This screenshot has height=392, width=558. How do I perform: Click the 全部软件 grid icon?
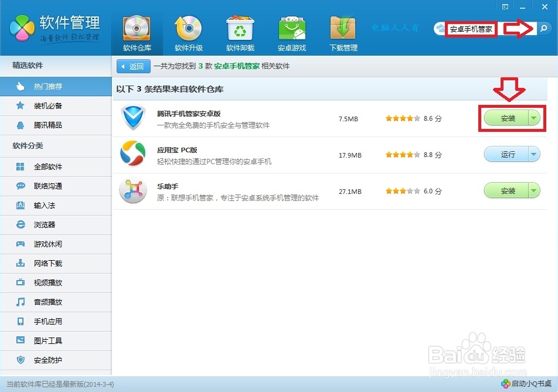click(x=21, y=166)
